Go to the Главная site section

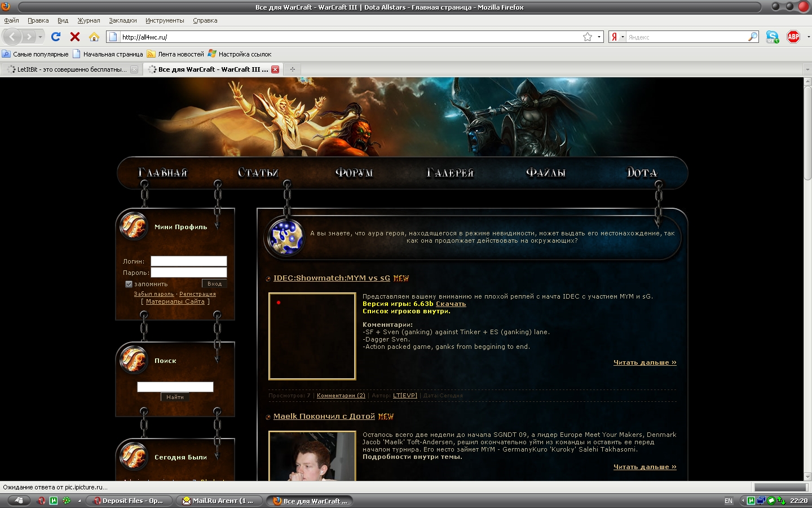point(162,173)
